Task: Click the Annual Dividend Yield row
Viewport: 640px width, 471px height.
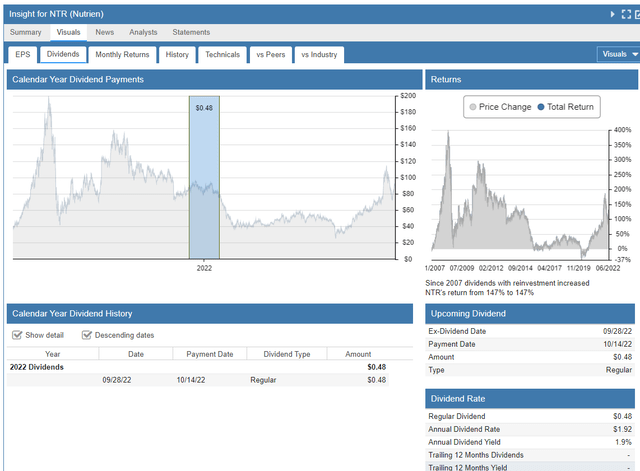Action: click(x=530, y=442)
